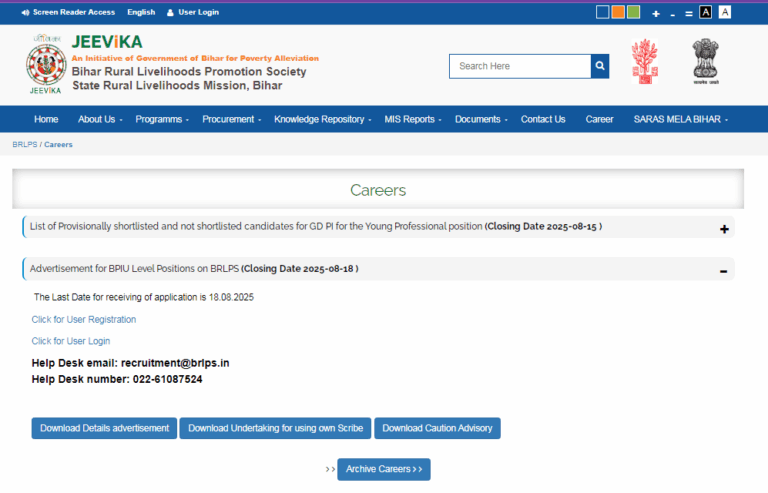This screenshot has height=493, width=768.
Task: Collapse the BPIU Level Positions advertisement section
Action: [723, 270]
